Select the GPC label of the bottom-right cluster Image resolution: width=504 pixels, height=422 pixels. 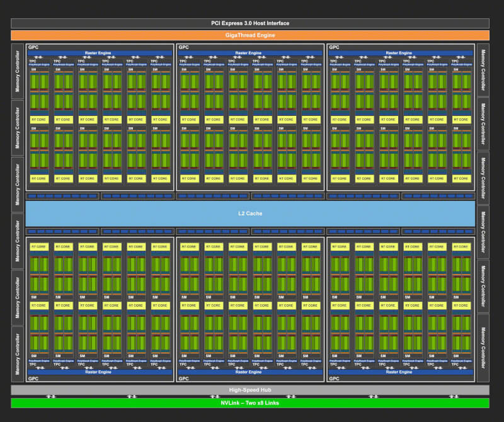[x=334, y=379]
